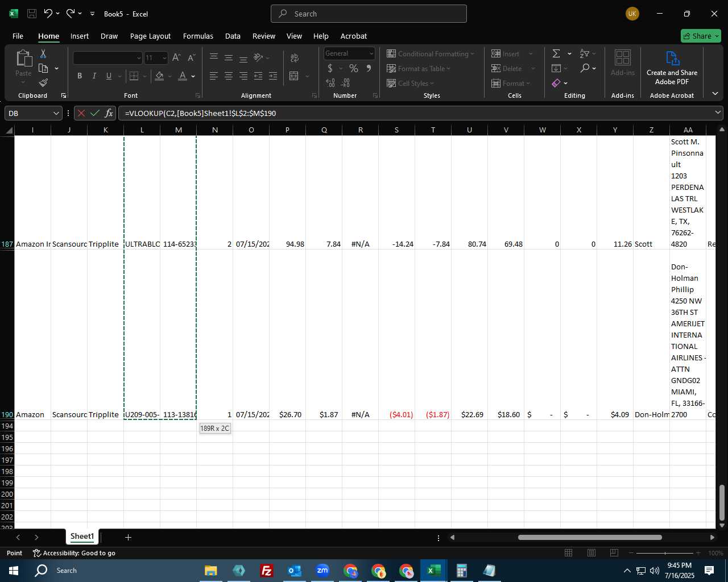Viewport: 728px width, 582px height.
Task: Click the Find & Select magnifier icon
Action: point(585,68)
